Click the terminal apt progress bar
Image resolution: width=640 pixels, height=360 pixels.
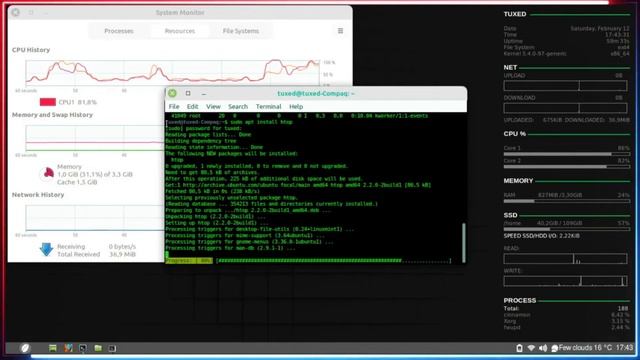(334, 260)
